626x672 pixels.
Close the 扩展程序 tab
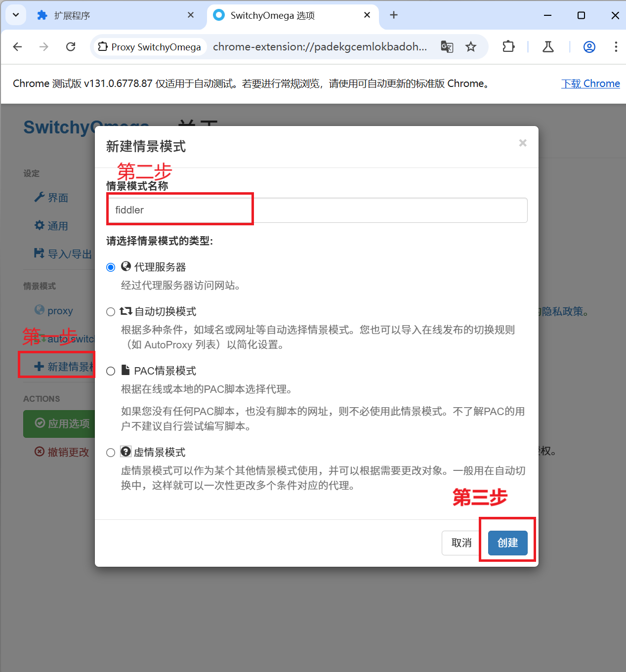tap(191, 15)
